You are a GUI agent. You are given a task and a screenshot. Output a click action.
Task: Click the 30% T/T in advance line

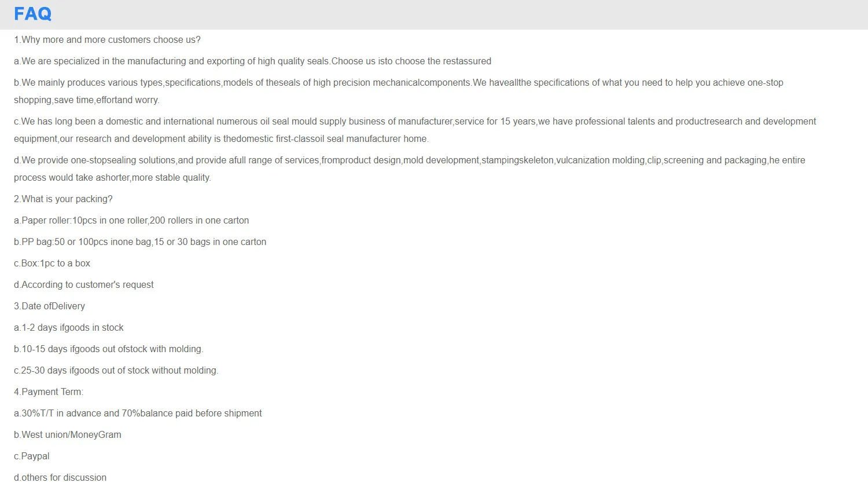coord(138,414)
